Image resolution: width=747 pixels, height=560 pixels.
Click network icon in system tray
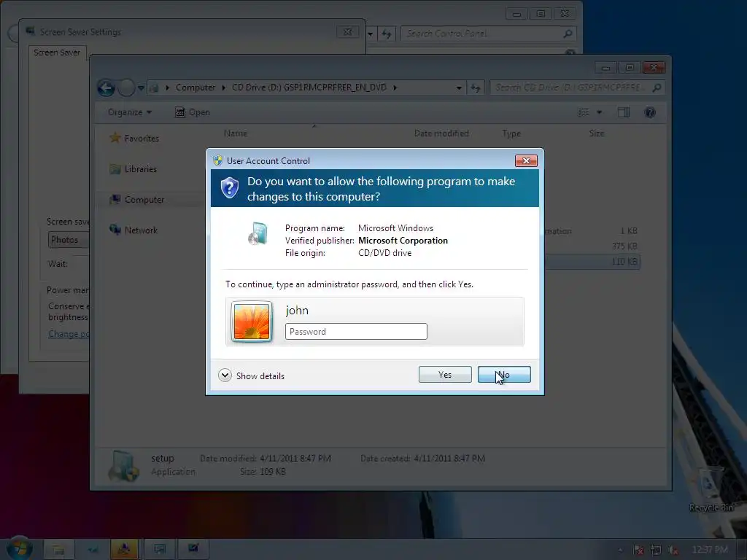pyautogui.click(x=656, y=550)
